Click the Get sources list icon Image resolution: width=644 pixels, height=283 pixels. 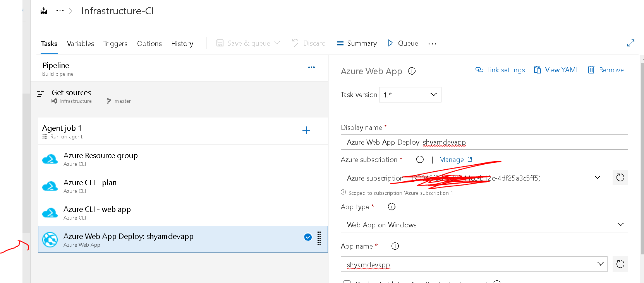(x=41, y=94)
